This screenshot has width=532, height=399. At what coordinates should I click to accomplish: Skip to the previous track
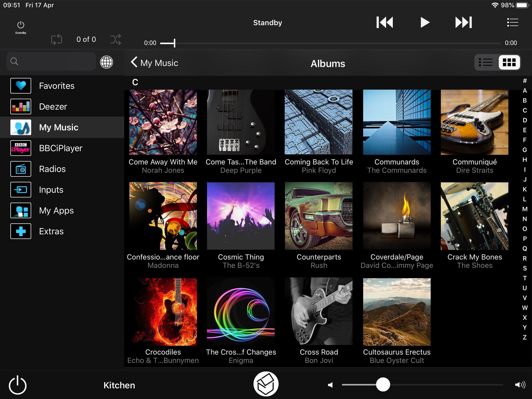click(x=384, y=22)
